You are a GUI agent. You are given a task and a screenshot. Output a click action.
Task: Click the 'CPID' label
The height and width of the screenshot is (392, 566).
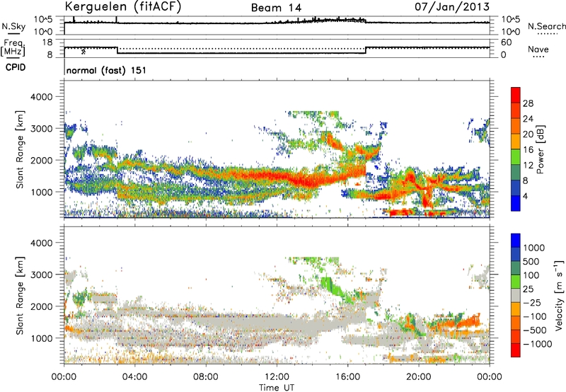coord(15,67)
